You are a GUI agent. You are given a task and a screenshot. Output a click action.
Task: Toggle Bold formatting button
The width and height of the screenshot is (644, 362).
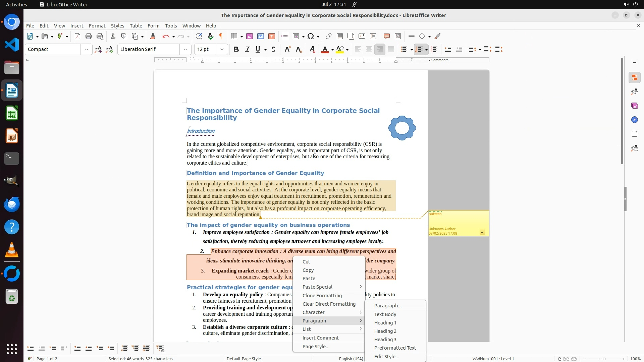(x=236, y=50)
